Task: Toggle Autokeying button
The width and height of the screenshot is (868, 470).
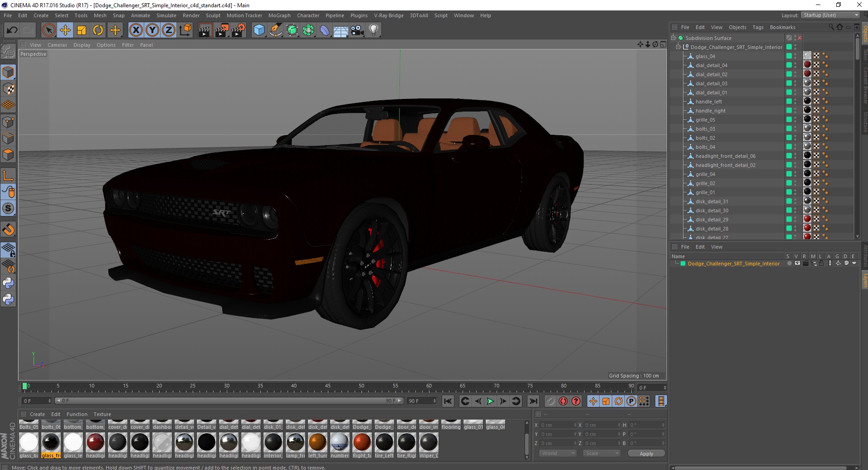Action: click(x=563, y=401)
